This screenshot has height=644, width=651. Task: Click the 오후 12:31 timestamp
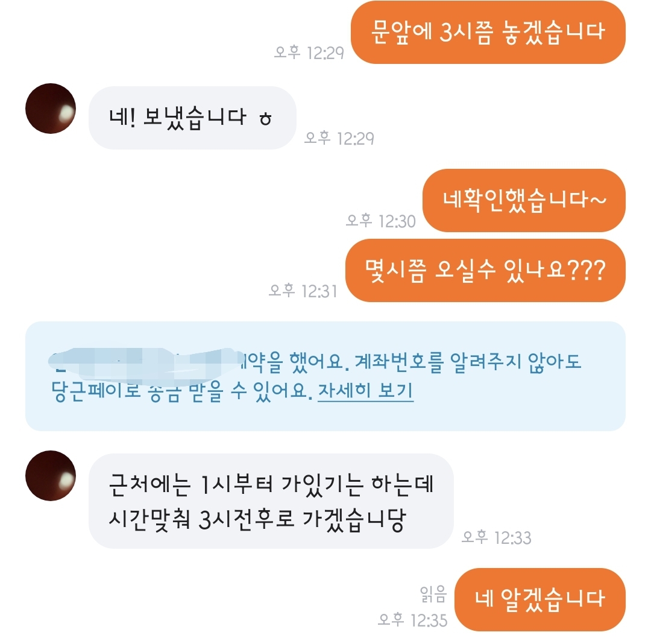pyautogui.click(x=303, y=291)
